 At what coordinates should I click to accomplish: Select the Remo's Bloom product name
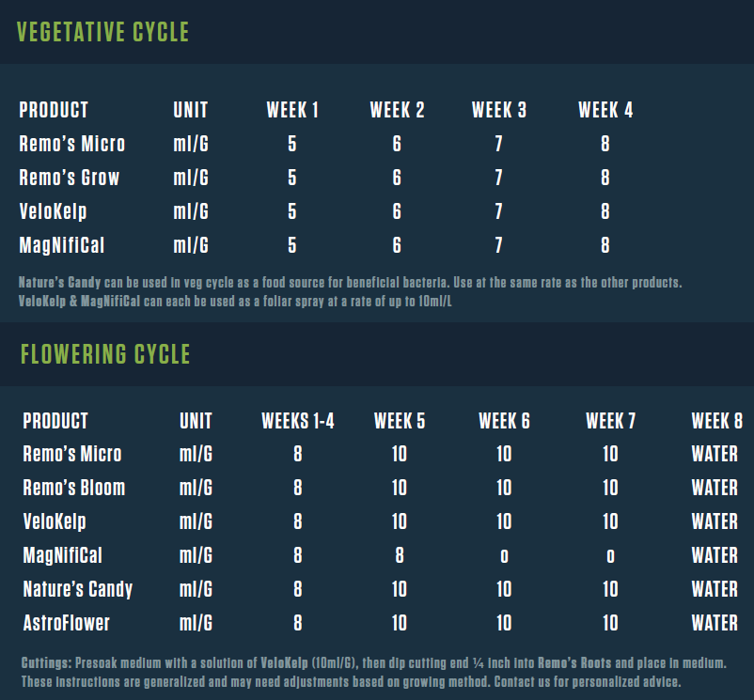click(x=73, y=488)
